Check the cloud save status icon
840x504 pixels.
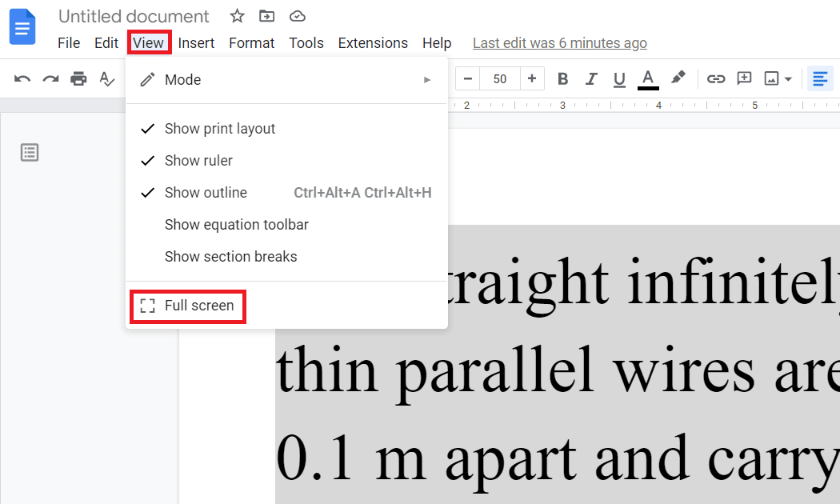pyautogui.click(x=298, y=17)
